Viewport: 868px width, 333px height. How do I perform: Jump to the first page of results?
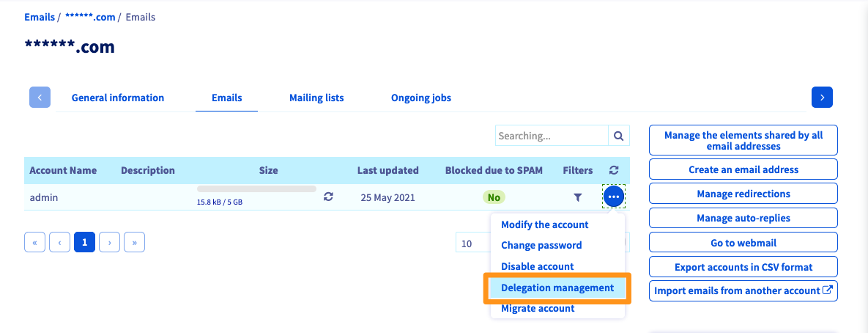(34, 242)
